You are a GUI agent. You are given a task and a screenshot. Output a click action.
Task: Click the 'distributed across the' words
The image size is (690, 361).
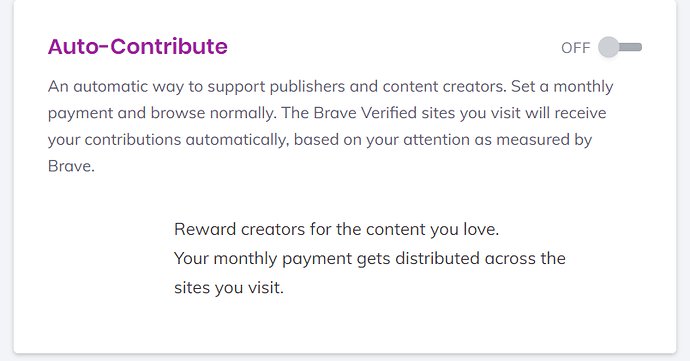click(x=480, y=258)
